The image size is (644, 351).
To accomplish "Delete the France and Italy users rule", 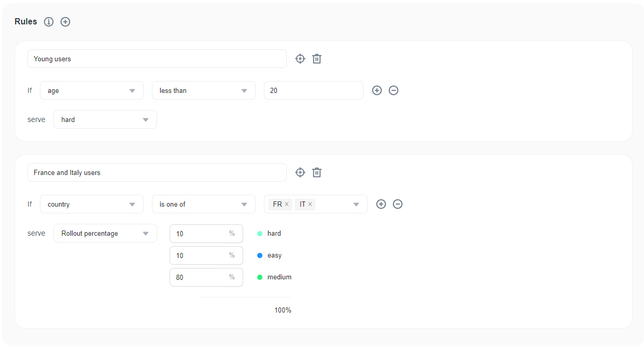I will point(317,172).
